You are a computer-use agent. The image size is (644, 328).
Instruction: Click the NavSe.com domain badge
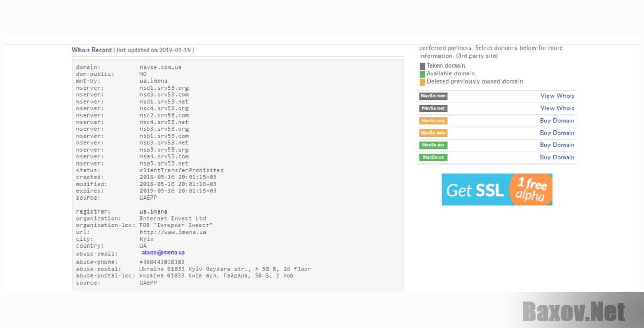tap(433, 96)
